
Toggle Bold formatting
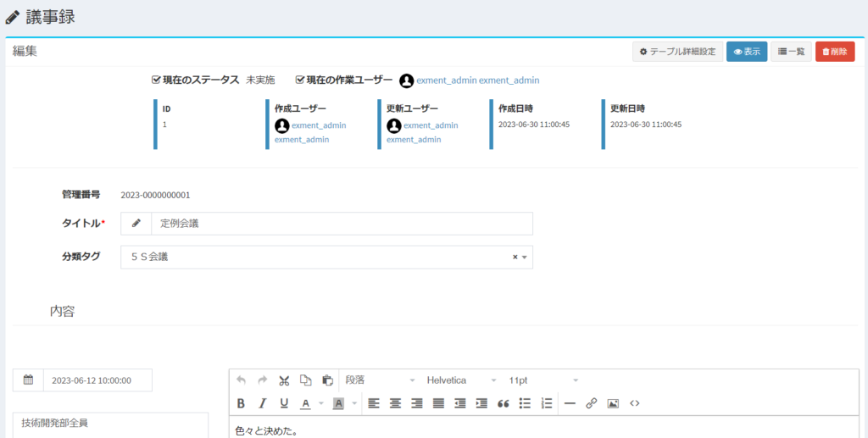tap(241, 404)
